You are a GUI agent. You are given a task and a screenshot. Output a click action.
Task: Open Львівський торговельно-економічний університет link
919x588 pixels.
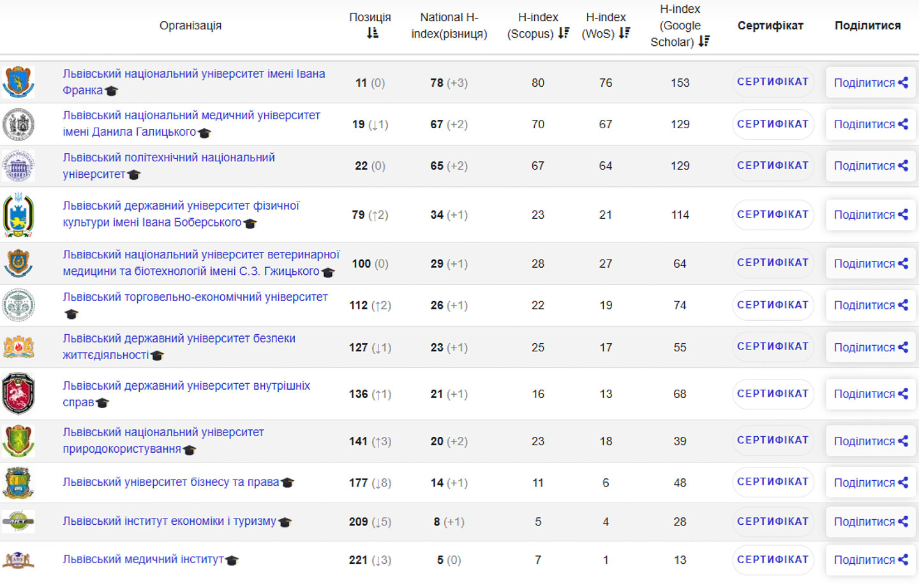coord(195,297)
